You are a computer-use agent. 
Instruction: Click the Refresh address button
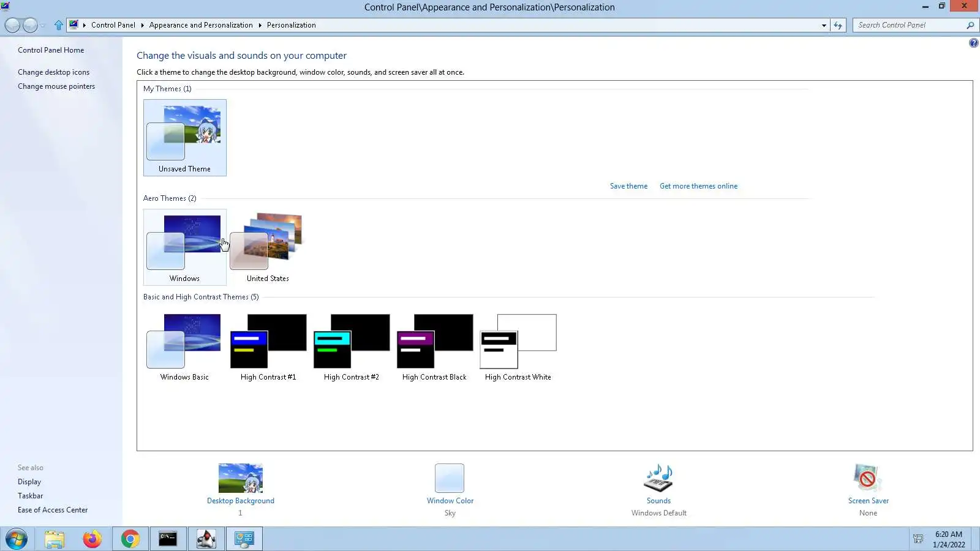(838, 25)
